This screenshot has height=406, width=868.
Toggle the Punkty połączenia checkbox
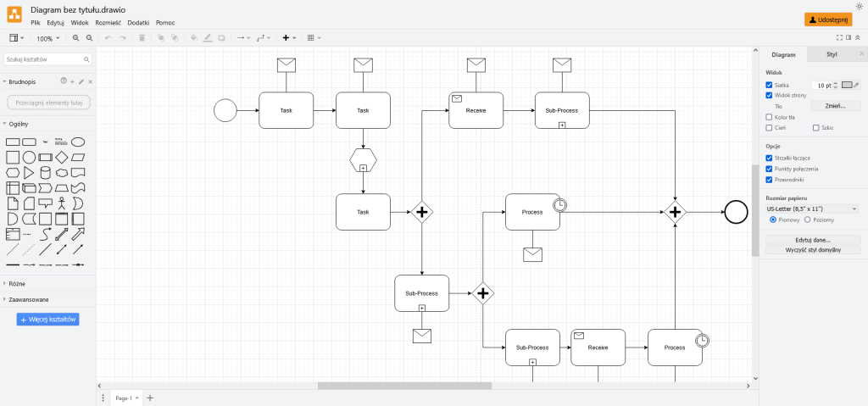(769, 169)
